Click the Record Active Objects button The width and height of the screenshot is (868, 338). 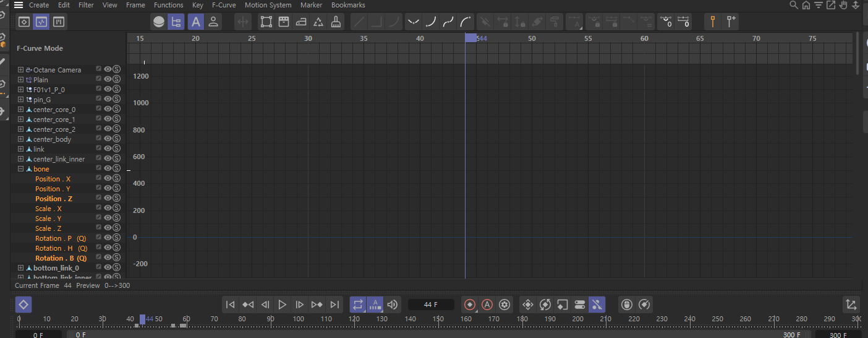coord(470,305)
